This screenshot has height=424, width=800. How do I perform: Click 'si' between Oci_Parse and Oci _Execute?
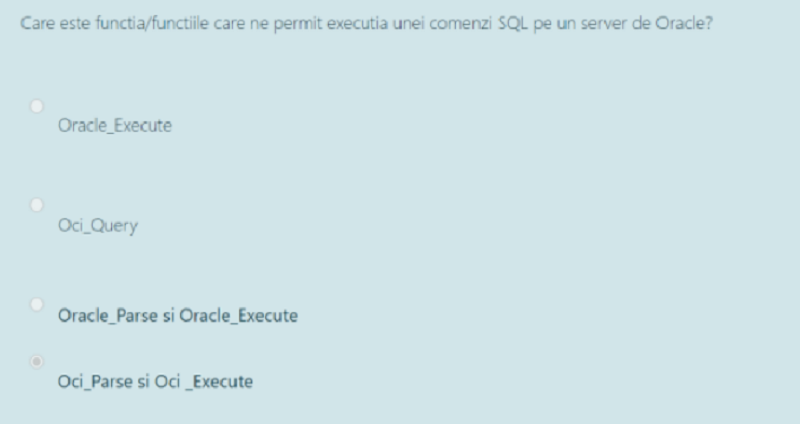pos(143,382)
